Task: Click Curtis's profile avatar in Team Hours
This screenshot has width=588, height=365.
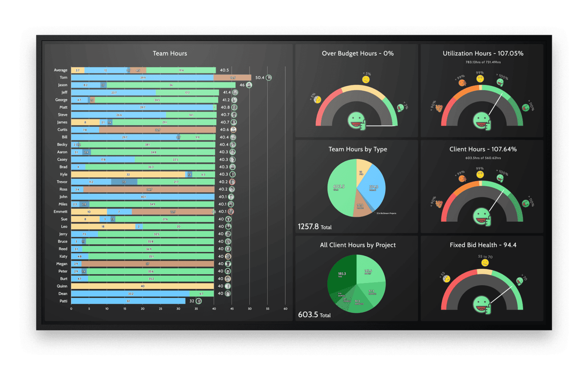Action: pyautogui.click(x=234, y=129)
